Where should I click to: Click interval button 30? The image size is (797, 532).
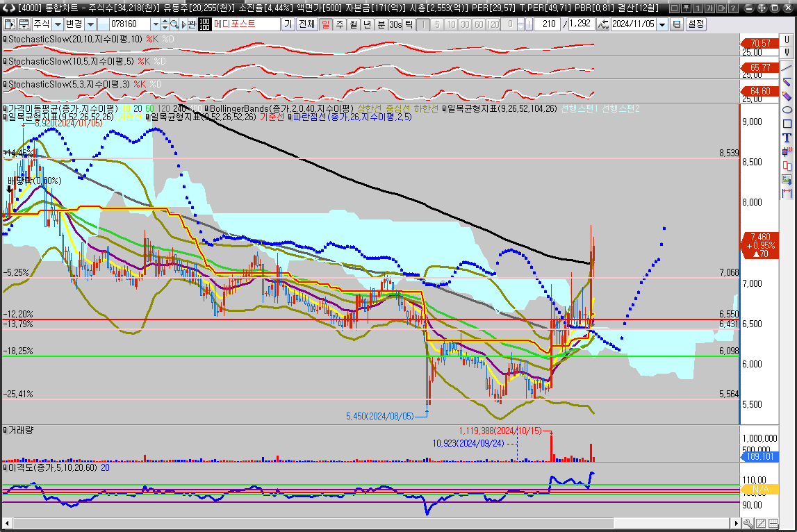[x=465, y=24]
